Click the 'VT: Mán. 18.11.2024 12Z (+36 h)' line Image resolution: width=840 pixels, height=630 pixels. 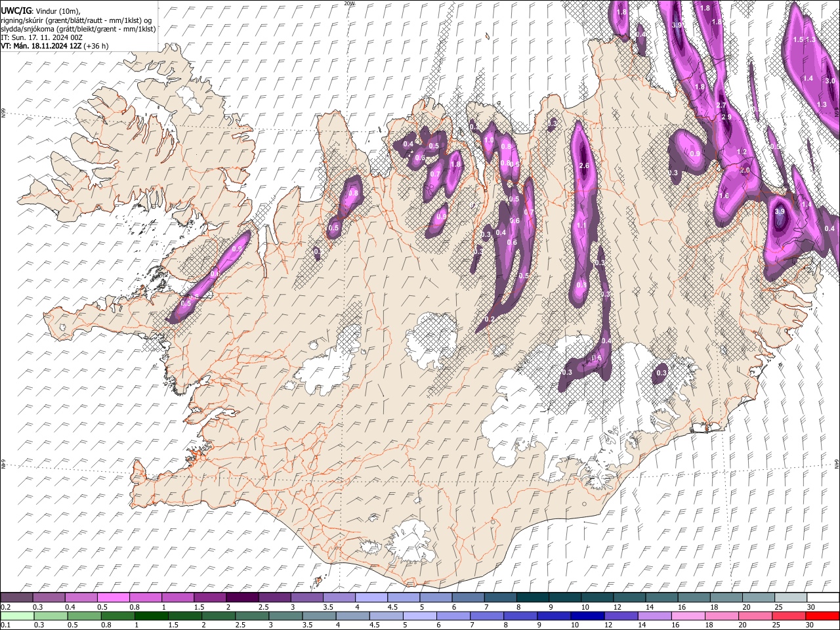pyautogui.click(x=54, y=46)
